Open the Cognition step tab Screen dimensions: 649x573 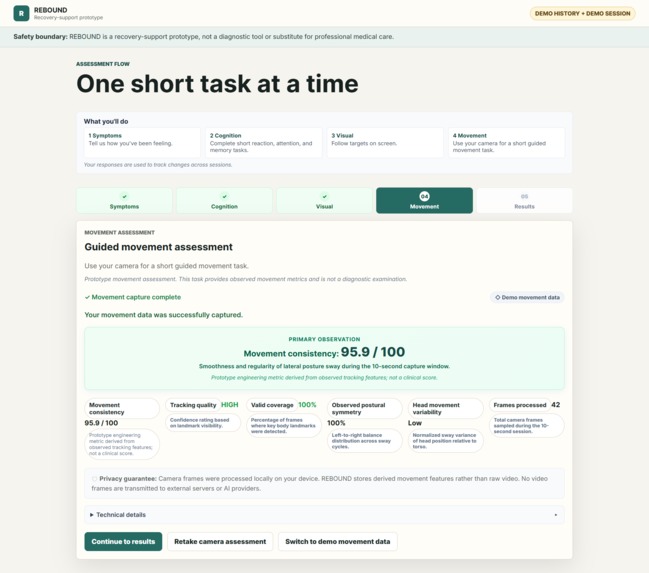tap(224, 201)
